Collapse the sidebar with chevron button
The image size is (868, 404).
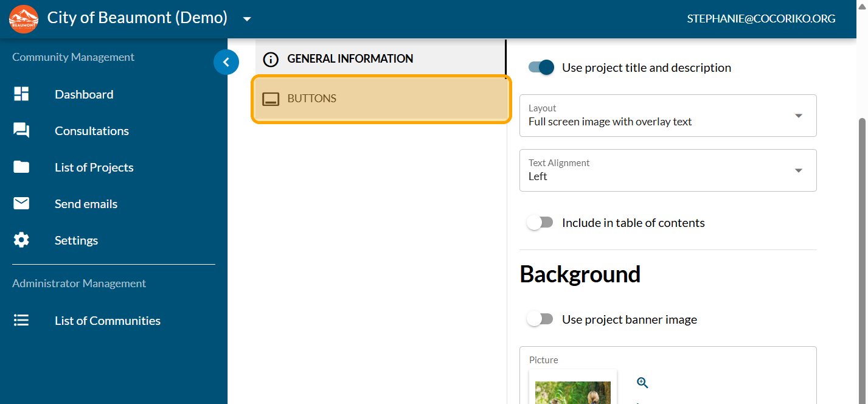click(x=226, y=61)
